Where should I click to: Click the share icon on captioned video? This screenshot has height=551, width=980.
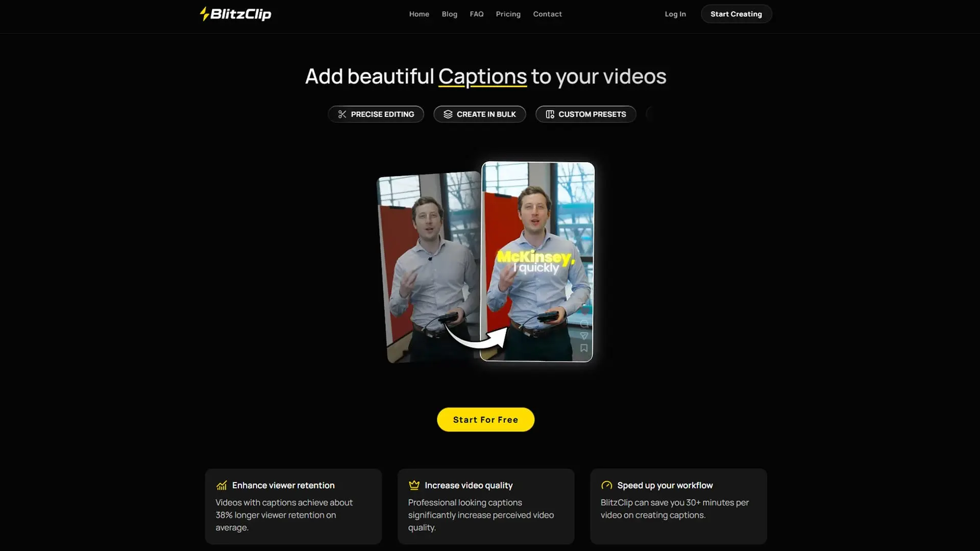pyautogui.click(x=584, y=336)
